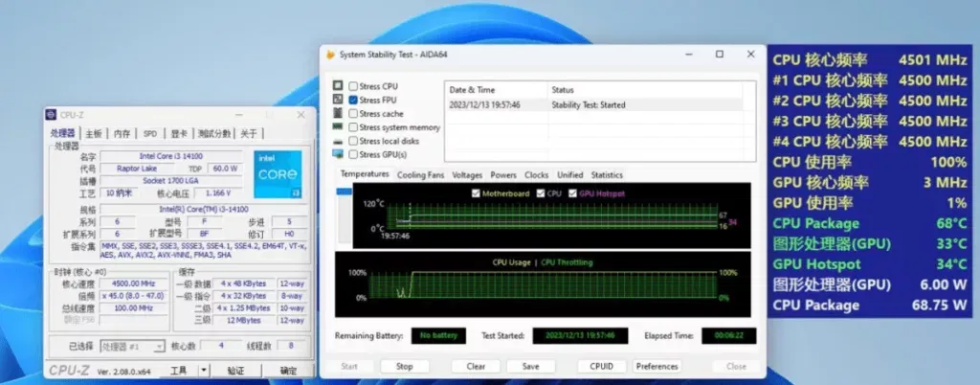Toggle the CPU temperature graph checkbox
The height and width of the screenshot is (385, 980).
pyautogui.click(x=541, y=193)
